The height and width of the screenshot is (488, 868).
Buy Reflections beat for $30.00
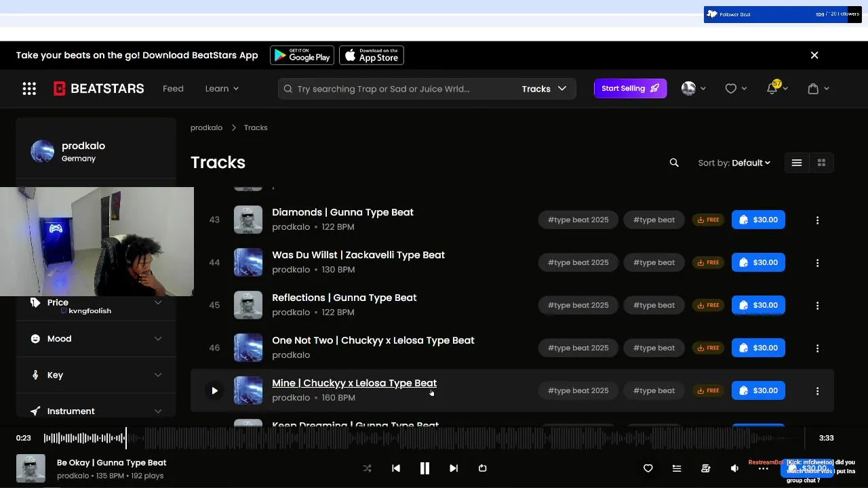pyautogui.click(x=758, y=305)
